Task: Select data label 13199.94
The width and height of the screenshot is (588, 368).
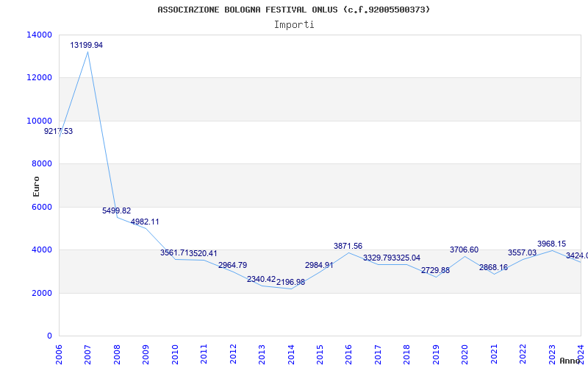Action: [86, 45]
